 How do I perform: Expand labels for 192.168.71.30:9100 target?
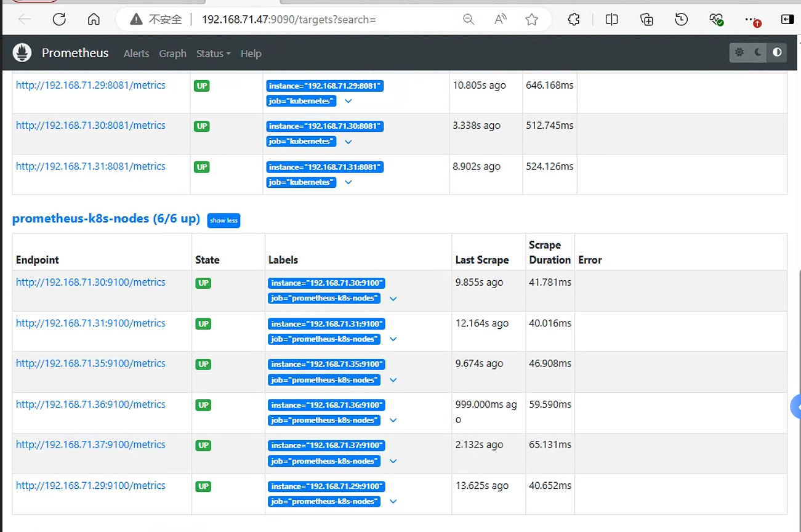pyautogui.click(x=393, y=299)
